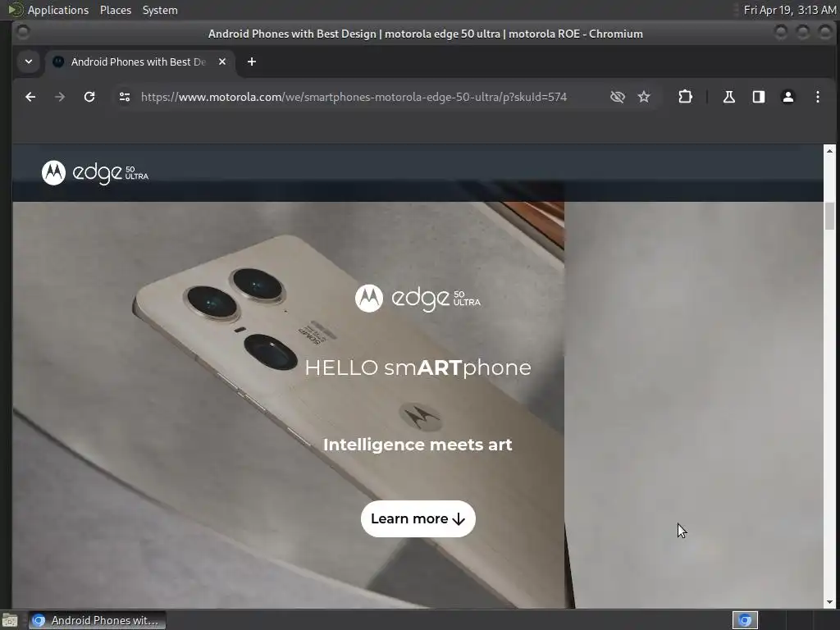Viewport: 840px width, 630px height.
Task: Go back to the previous page
Action: tap(30, 97)
